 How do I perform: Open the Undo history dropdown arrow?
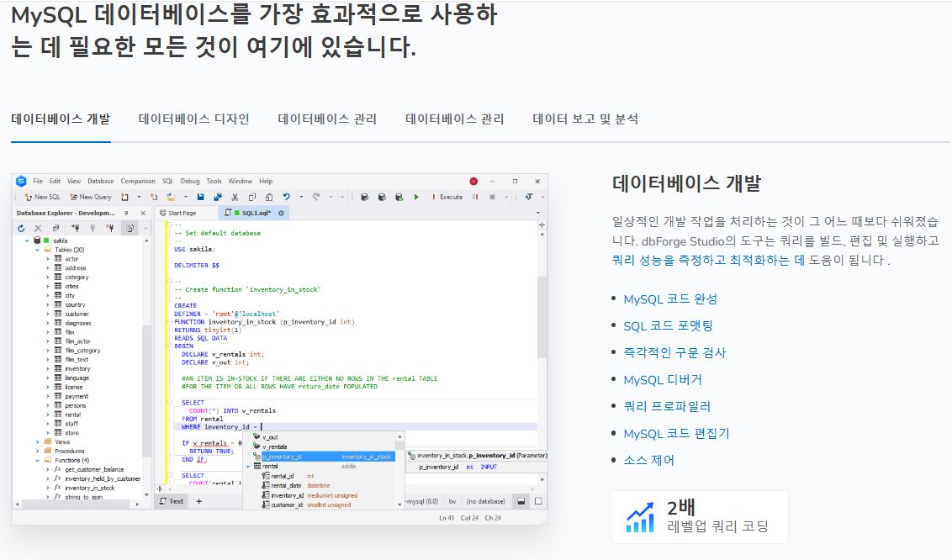coord(301,198)
